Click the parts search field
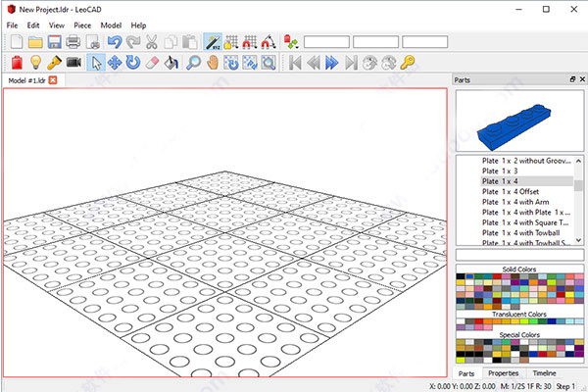The height and width of the screenshot is (392, 588). pos(519,256)
